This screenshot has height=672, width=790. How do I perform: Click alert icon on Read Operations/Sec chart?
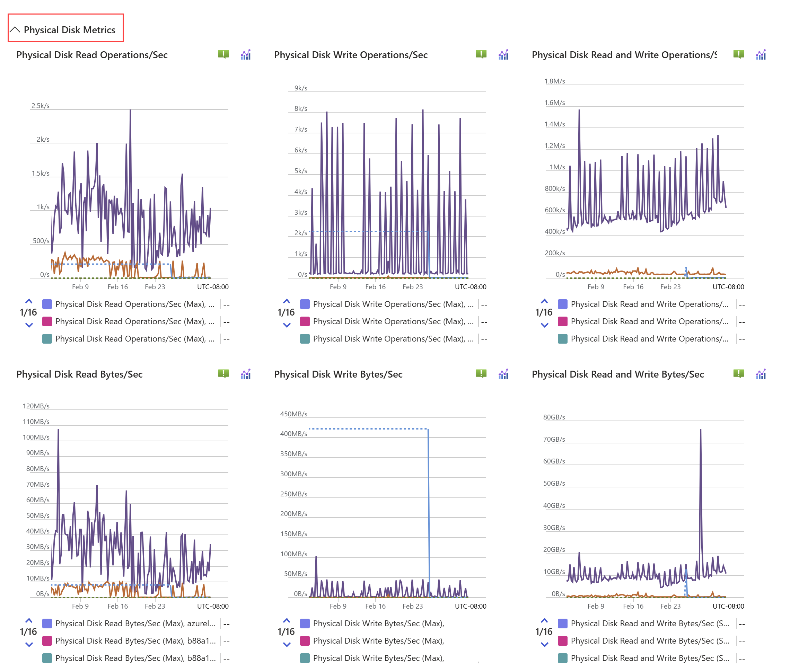(223, 54)
